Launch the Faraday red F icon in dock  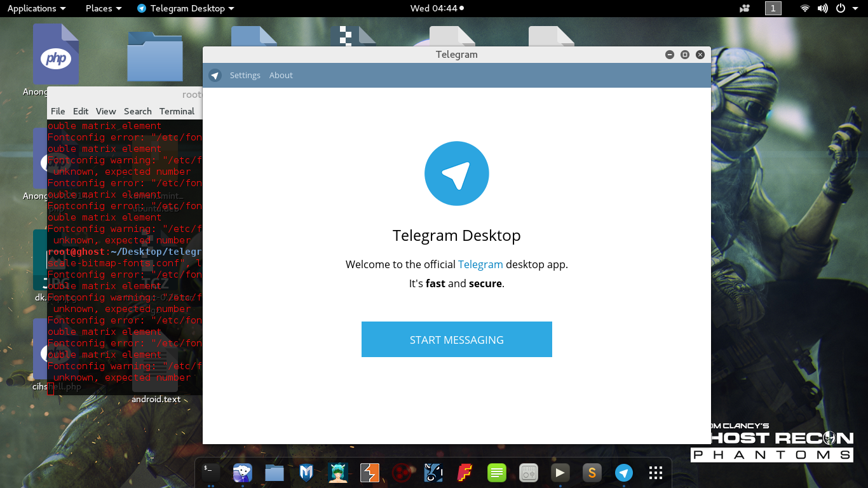coord(465,472)
